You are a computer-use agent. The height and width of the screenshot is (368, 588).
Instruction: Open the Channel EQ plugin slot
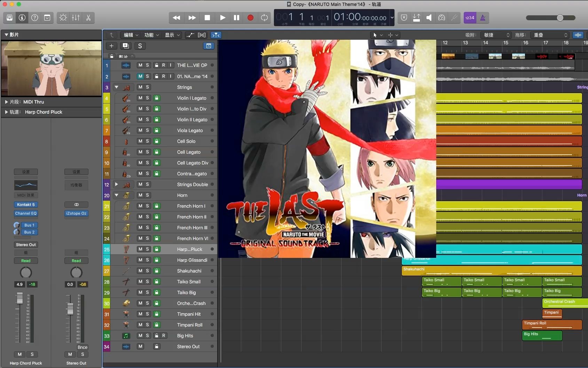26,213
